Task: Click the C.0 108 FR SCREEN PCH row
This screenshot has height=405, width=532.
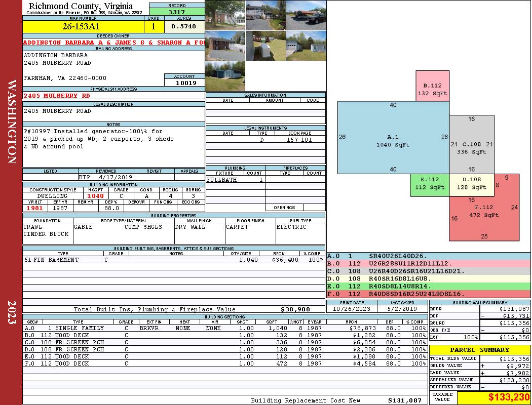Action: [224, 342]
